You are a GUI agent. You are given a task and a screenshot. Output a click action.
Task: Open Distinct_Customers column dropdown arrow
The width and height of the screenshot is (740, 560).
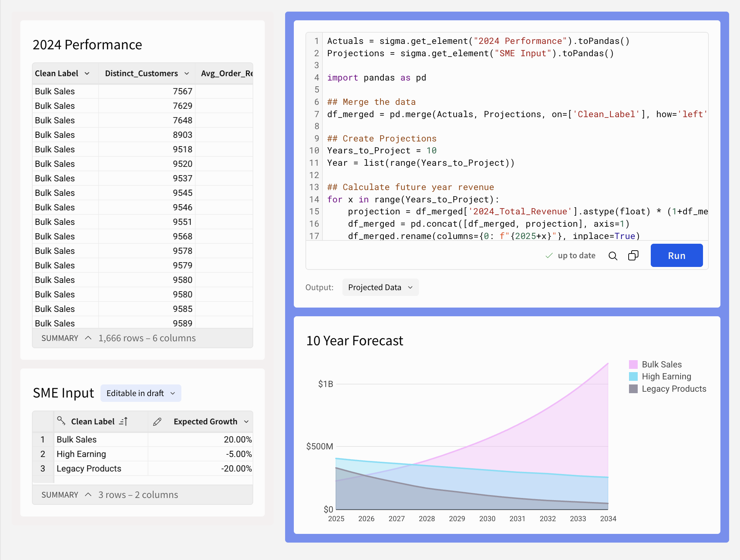pyautogui.click(x=187, y=74)
